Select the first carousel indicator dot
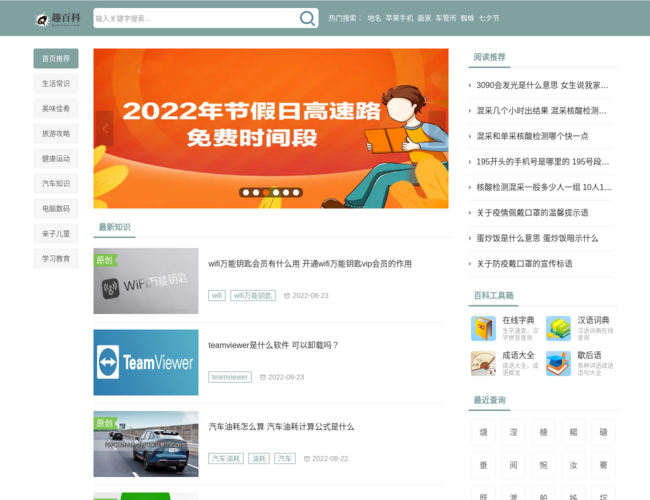This screenshot has height=500, width=650. coord(245,192)
